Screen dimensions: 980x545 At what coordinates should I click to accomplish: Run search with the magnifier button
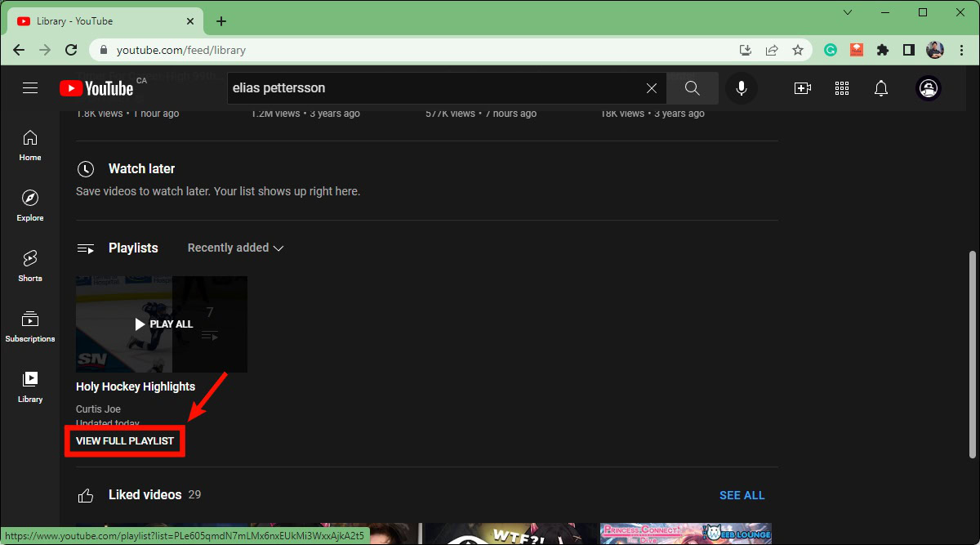(693, 88)
